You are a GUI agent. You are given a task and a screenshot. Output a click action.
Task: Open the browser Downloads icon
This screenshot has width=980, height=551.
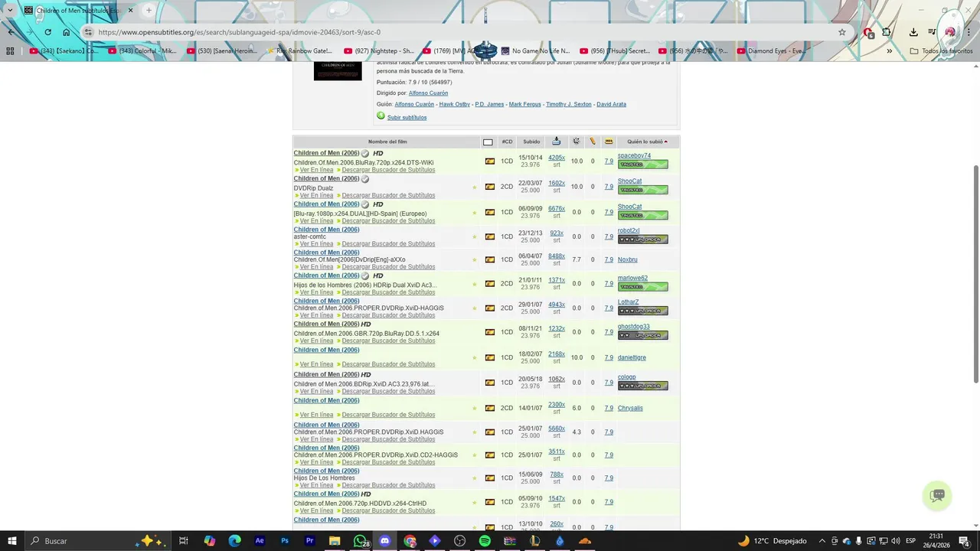[x=913, y=32]
